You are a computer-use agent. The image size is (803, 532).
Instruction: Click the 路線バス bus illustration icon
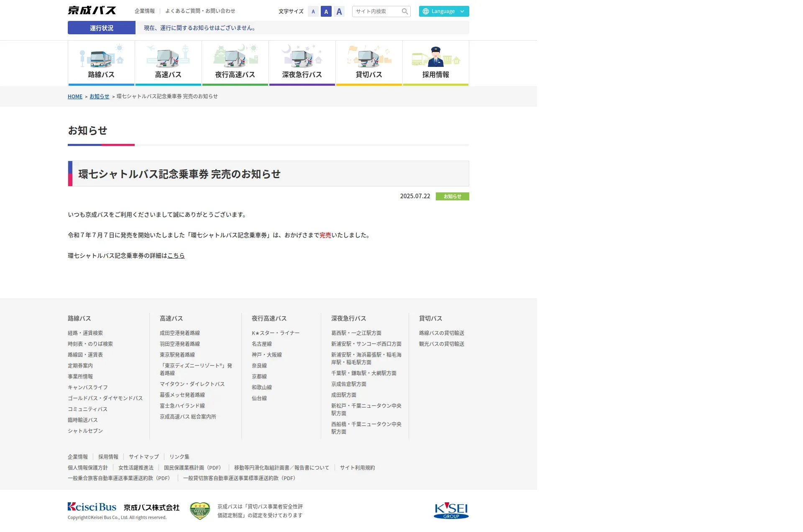(101, 56)
